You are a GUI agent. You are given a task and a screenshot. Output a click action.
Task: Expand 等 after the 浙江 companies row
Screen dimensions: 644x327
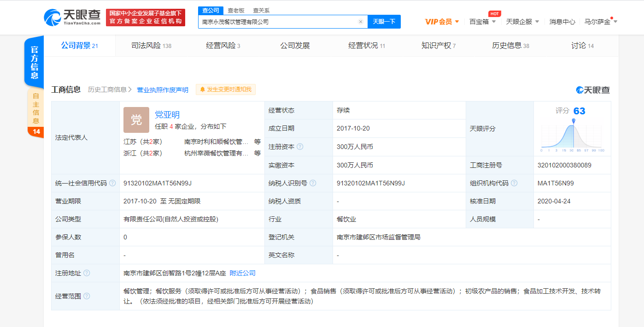pyautogui.click(x=258, y=153)
